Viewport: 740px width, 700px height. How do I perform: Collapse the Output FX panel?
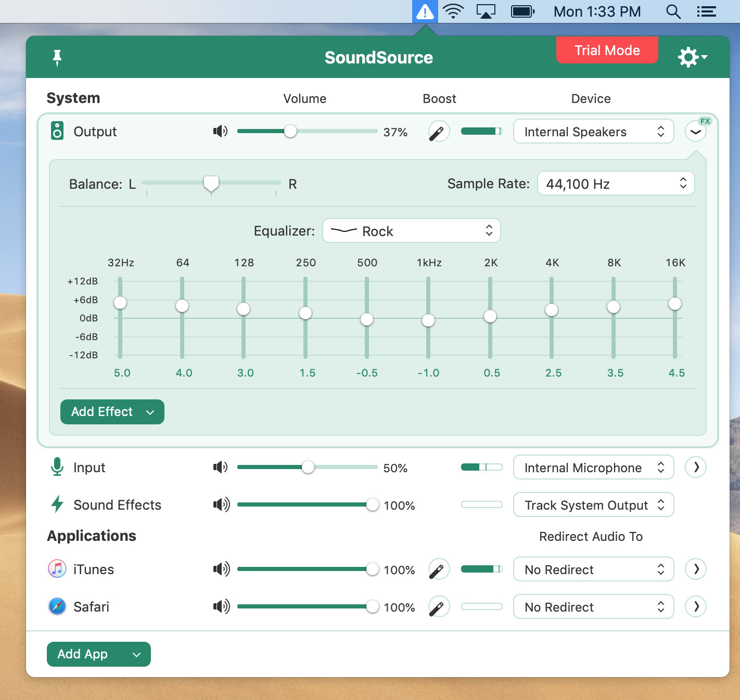click(x=696, y=132)
